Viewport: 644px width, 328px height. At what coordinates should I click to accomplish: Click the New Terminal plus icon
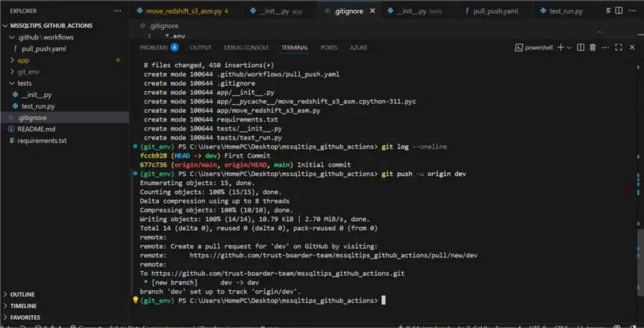tap(560, 48)
